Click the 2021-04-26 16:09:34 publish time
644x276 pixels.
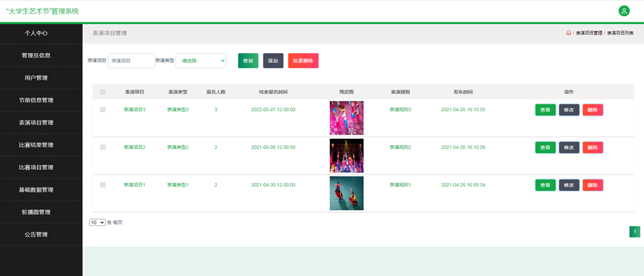click(x=463, y=185)
